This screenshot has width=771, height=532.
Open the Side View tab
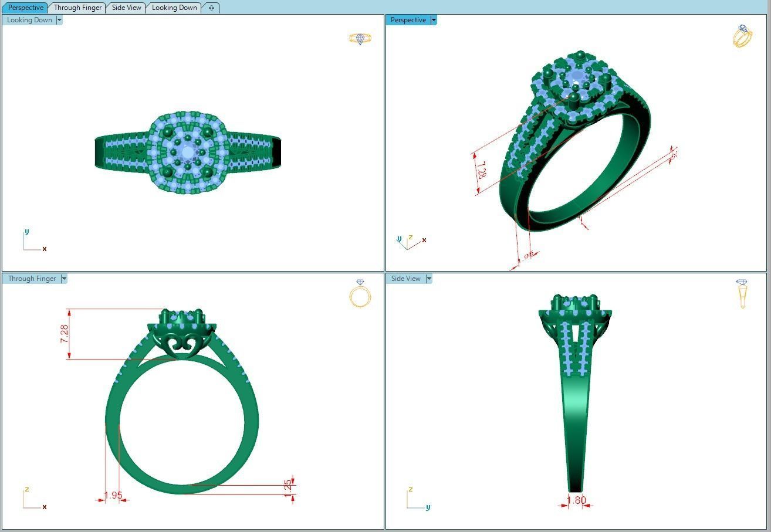coord(127,8)
